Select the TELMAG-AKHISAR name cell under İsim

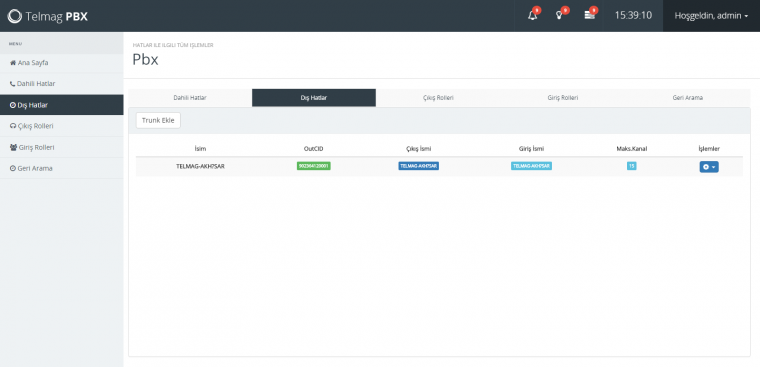[x=200, y=166]
